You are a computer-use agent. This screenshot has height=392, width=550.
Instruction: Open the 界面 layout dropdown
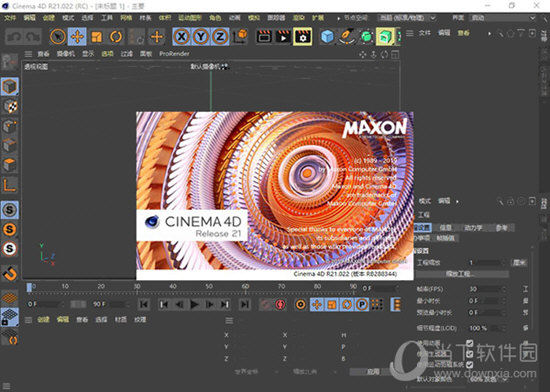503,18
